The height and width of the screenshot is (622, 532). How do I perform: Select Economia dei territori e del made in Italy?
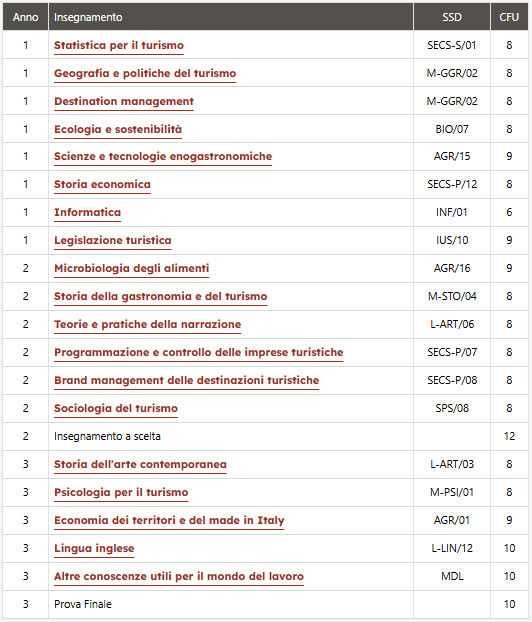[169, 520]
